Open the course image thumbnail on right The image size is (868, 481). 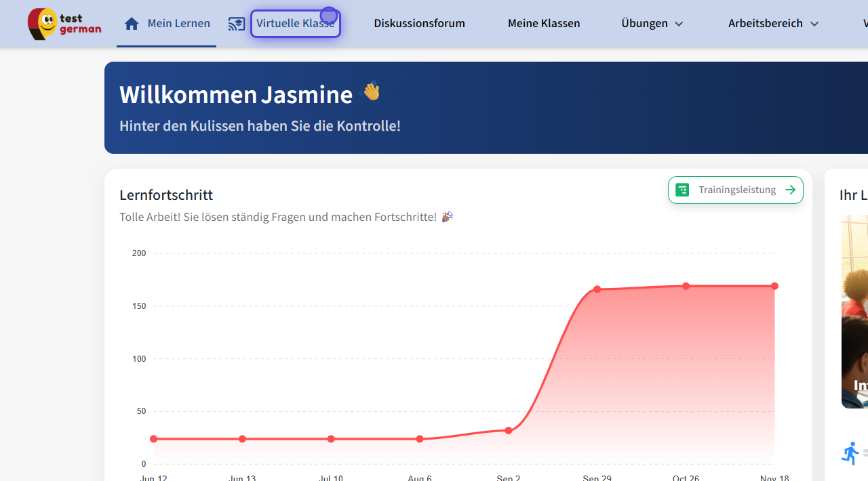pos(854,312)
